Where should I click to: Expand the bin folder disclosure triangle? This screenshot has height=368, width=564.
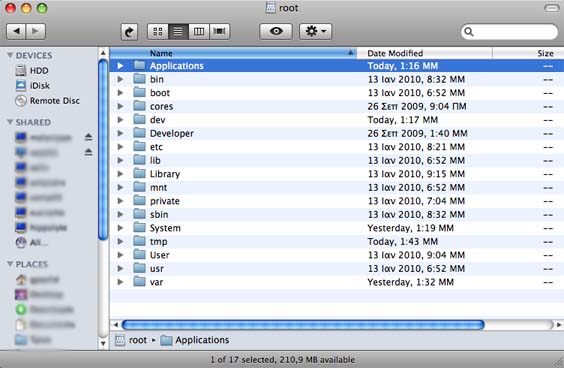(x=120, y=79)
